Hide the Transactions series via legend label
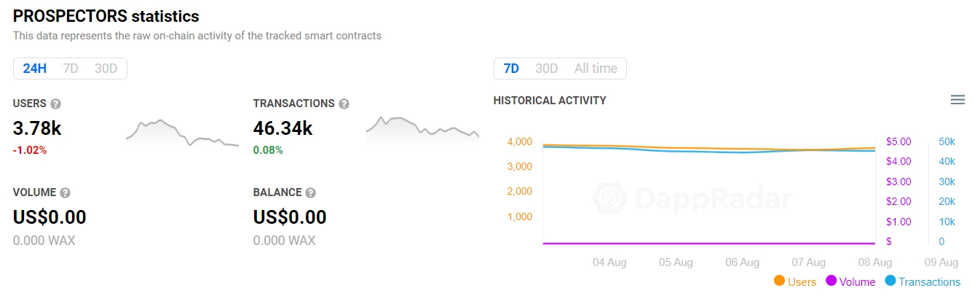 (930, 282)
